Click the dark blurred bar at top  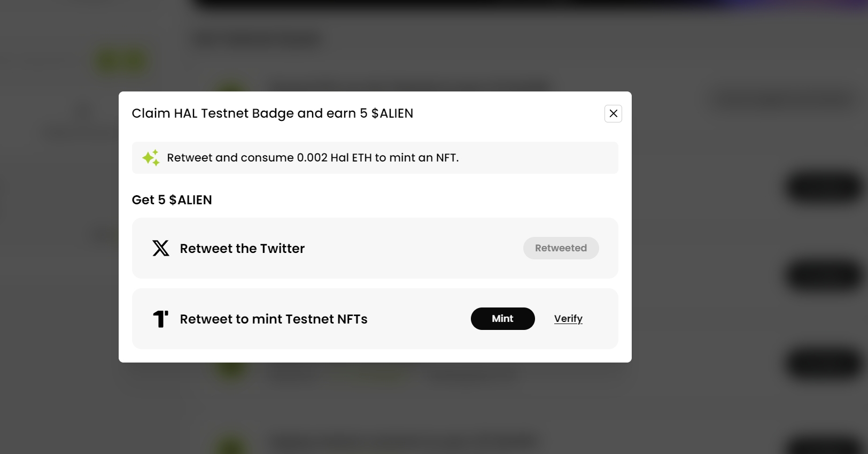pos(529,4)
